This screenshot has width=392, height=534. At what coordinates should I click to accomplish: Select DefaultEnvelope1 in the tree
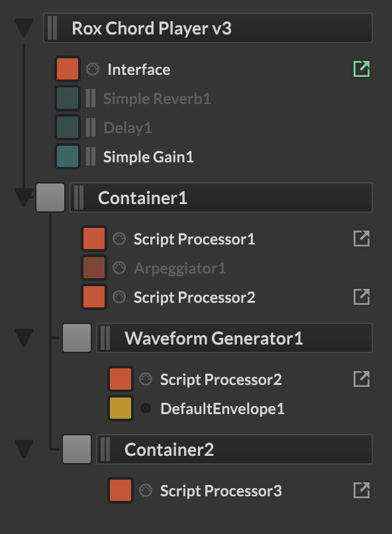[222, 409]
